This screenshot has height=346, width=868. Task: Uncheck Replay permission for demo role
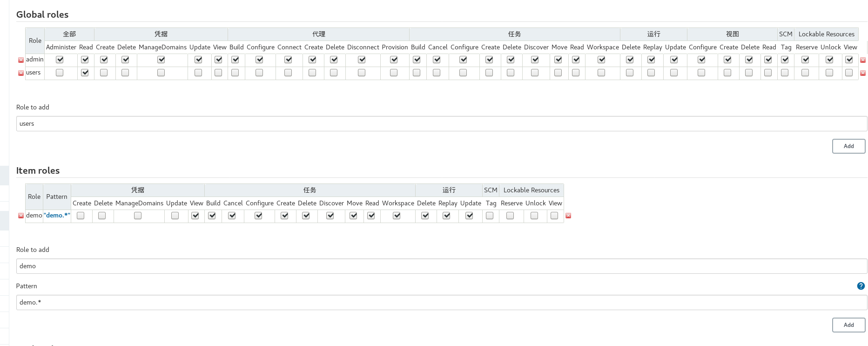pyautogui.click(x=446, y=216)
